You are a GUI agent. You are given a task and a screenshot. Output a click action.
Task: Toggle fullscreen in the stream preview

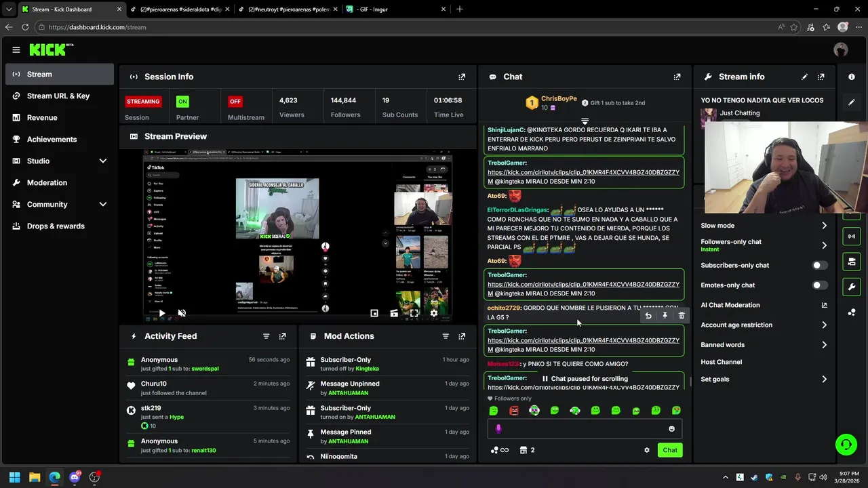click(414, 313)
